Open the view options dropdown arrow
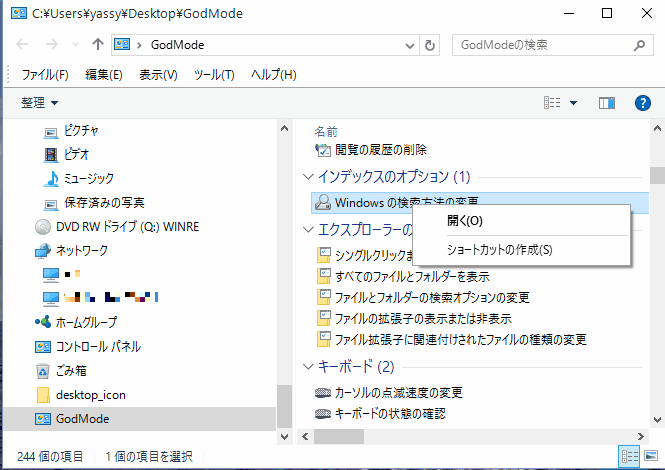This screenshot has width=665, height=470. pos(573,103)
